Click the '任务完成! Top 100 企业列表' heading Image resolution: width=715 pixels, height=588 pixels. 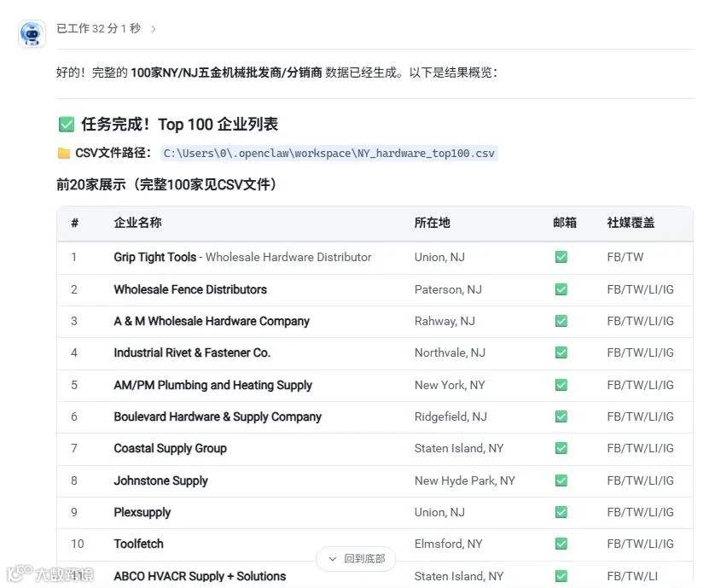pyautogui.click(x=180, y=124)
